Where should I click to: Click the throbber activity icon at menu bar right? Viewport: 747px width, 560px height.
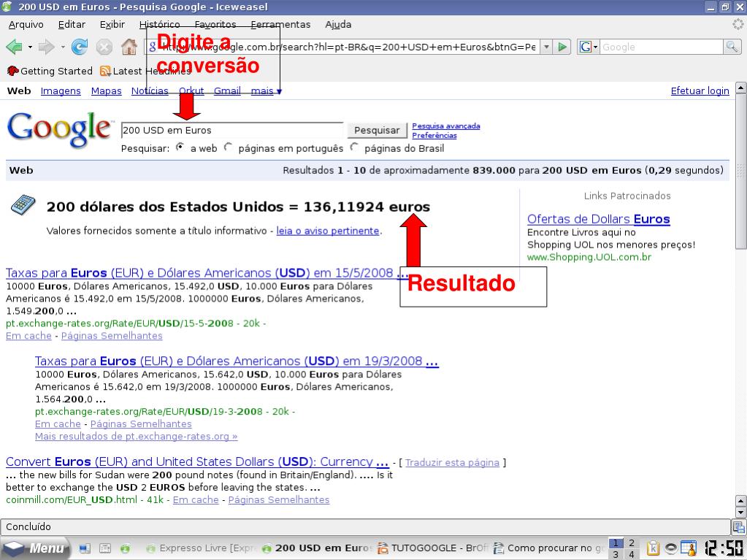click(x=738, y=24)
